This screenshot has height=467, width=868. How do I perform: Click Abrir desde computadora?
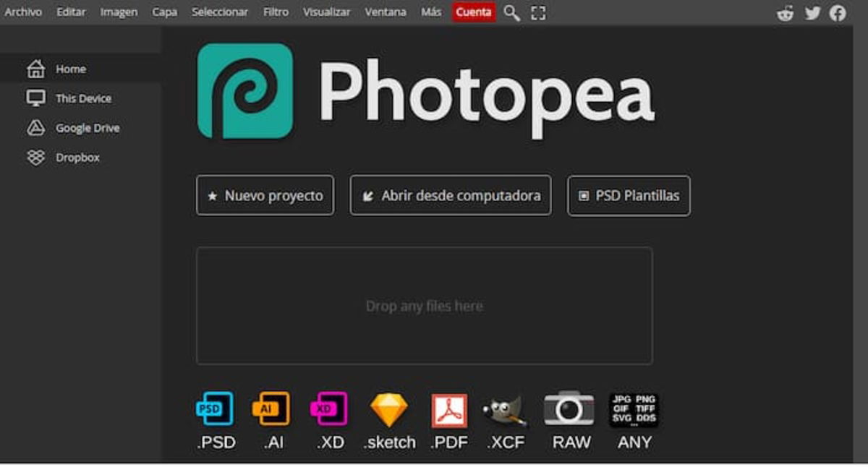tap(450, 195)
